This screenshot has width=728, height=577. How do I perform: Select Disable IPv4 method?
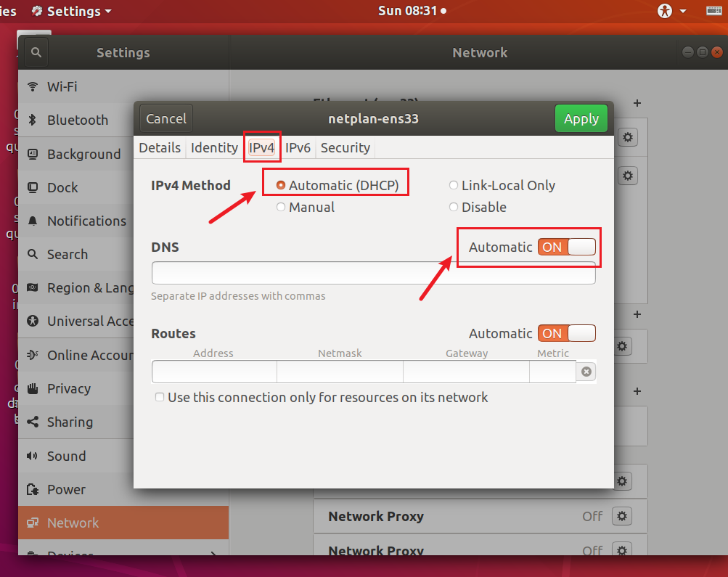(478, 207)
